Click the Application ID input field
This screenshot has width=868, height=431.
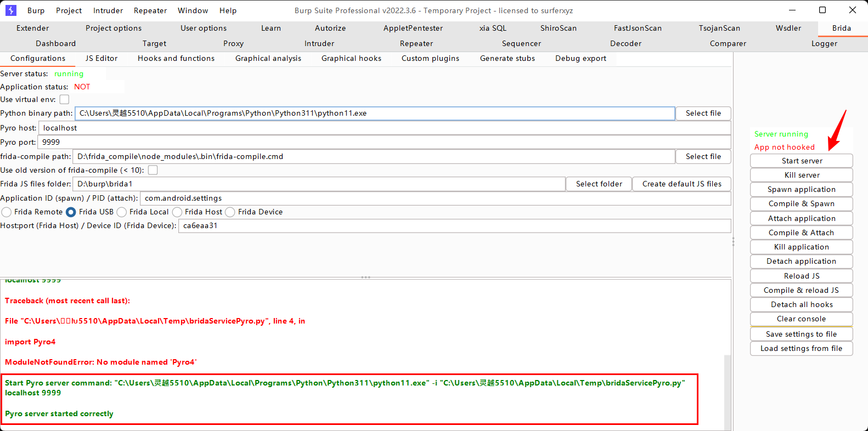[x=436, y=198]
